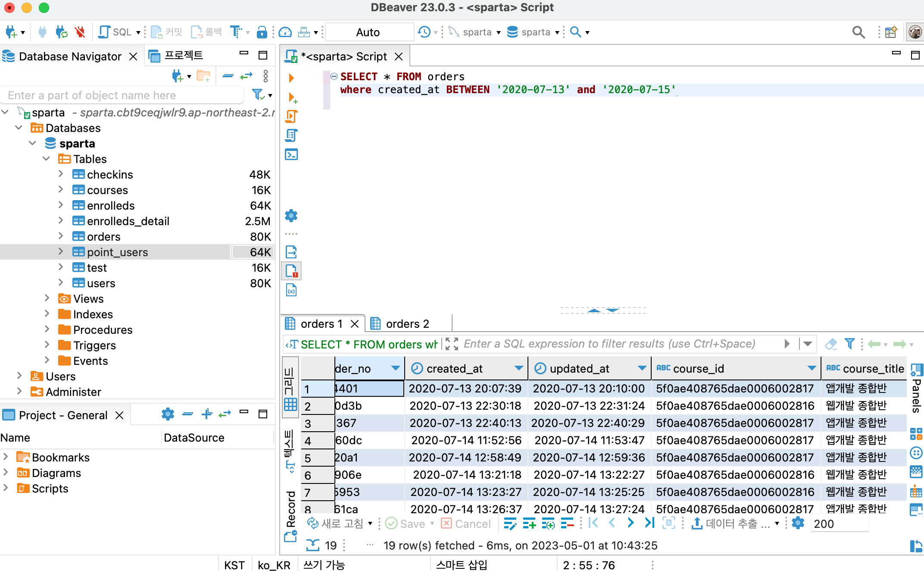Execute SQL statement in new tab icon
The width and height of the screenshot is (924, 571).
[x=293, y=97]
